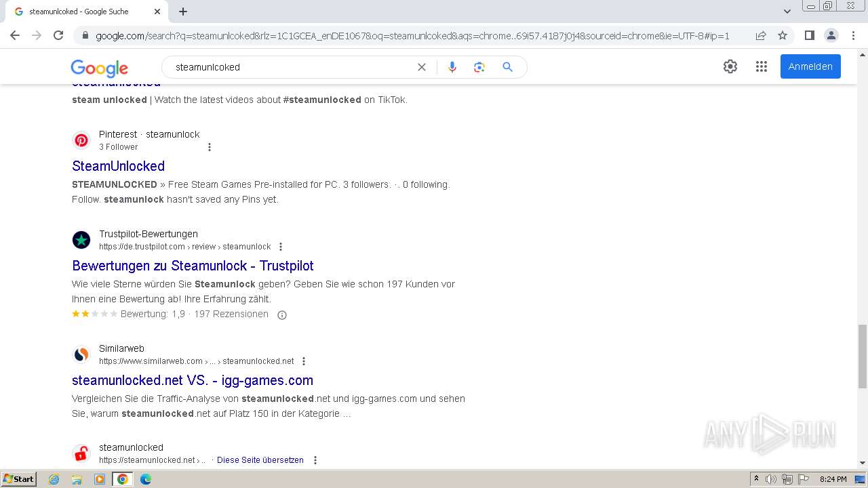
Task: Click the Trustpilot-Bewertungen source name
Action: [149, 234]
